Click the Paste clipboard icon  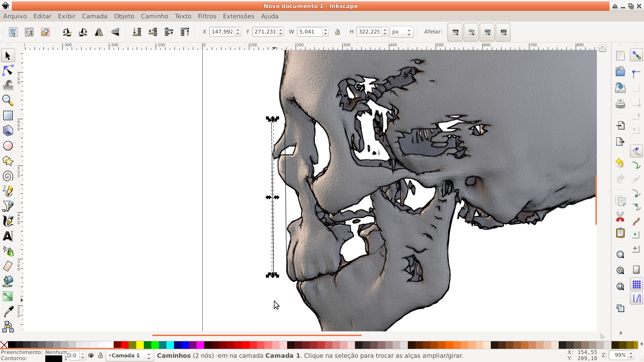click(620, 233)
